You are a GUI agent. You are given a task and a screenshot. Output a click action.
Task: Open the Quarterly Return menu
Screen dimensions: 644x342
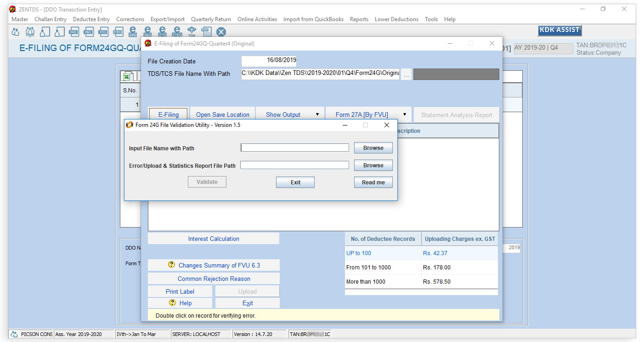tap(211, 19)
